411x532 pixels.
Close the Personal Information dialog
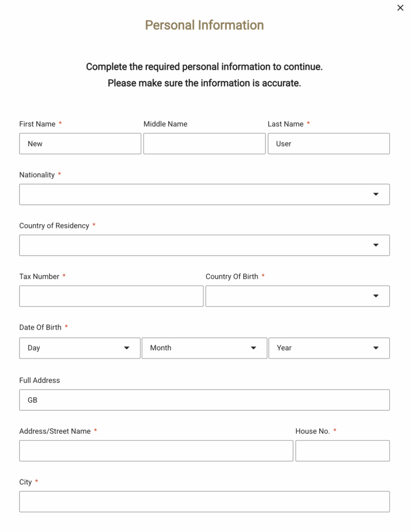pos(400,8)
